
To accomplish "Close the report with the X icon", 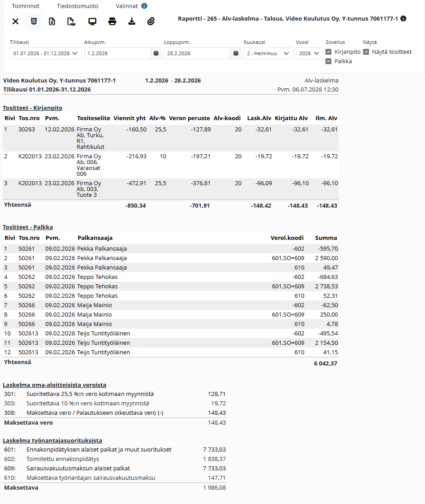I will (15, 22).
